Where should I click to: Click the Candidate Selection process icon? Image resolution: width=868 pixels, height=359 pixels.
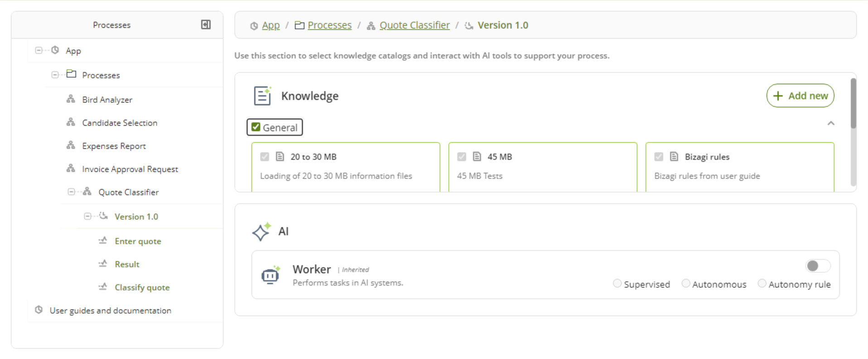(71, 122)
